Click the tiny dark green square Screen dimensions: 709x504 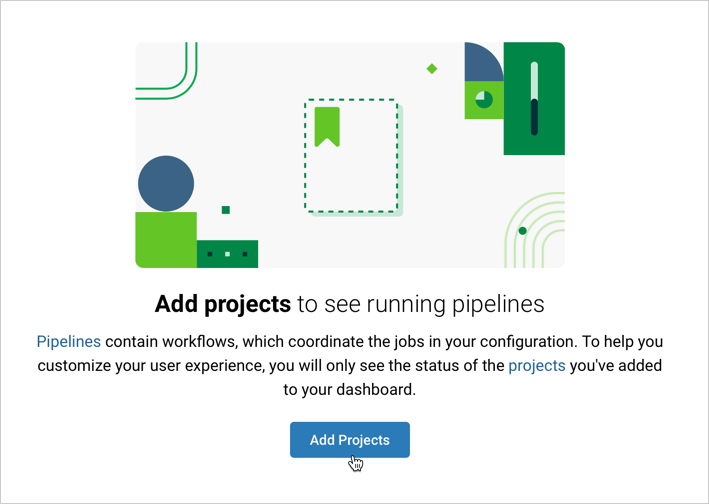click(x=226, y=210)
